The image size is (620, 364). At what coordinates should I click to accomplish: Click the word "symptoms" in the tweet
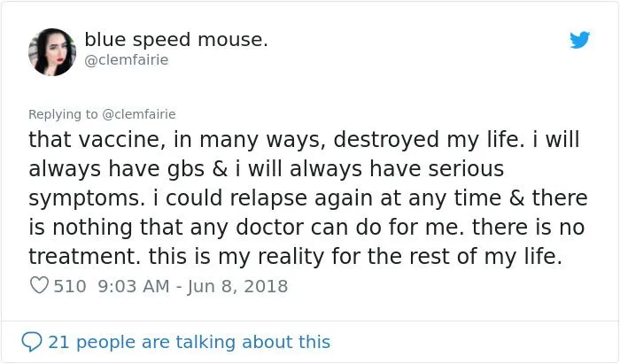click(x=79, y=197)
